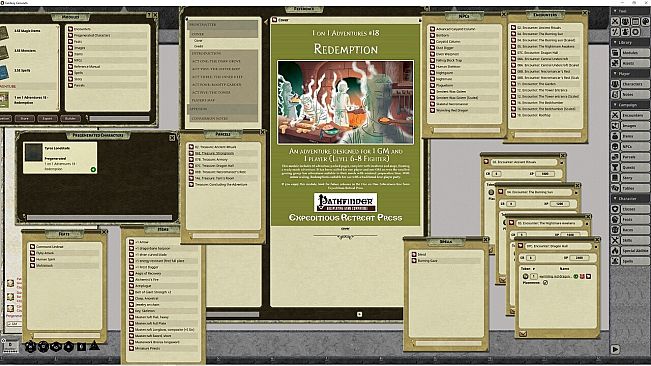Open the Modifiers tool icon
651x366 pixels.
(615, 32)
